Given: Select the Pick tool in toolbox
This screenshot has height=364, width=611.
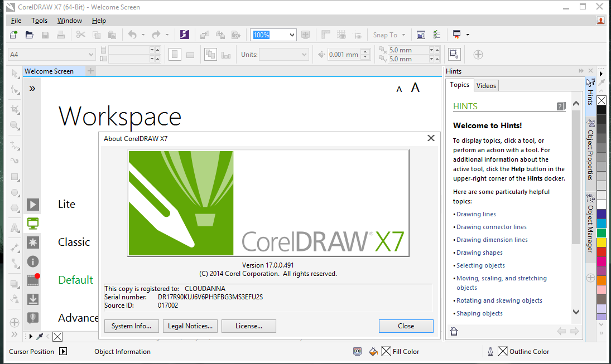Looking at the screenshot, I should click(15, 74).
